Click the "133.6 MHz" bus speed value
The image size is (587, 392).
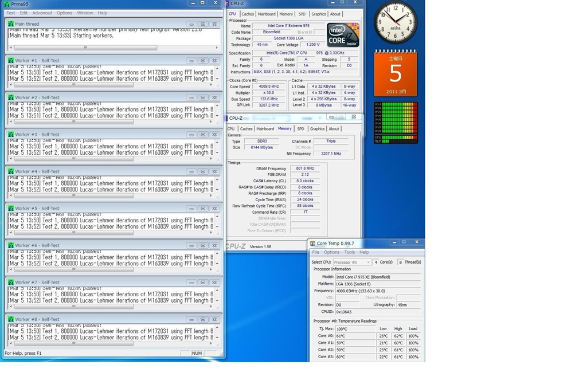269,99
